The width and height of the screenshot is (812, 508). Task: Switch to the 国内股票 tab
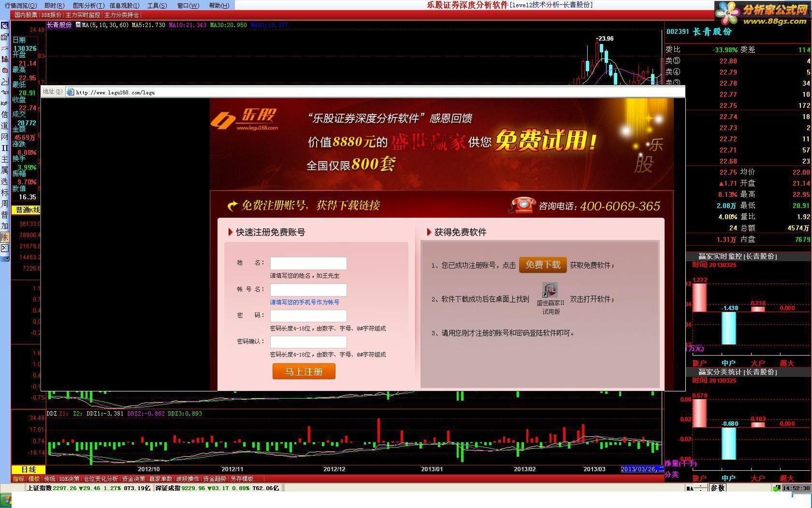[26, 15]
